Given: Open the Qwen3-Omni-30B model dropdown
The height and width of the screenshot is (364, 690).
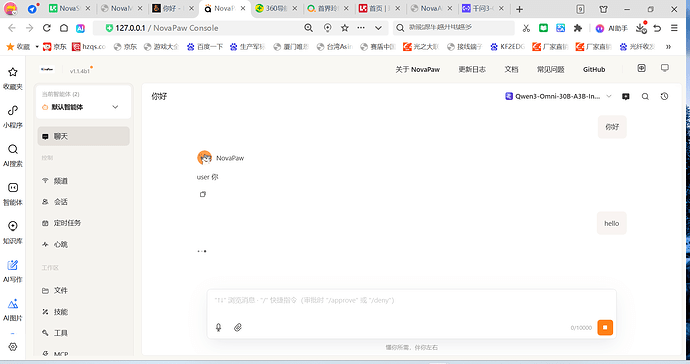Looking at the screenshot, I should 558,96.
